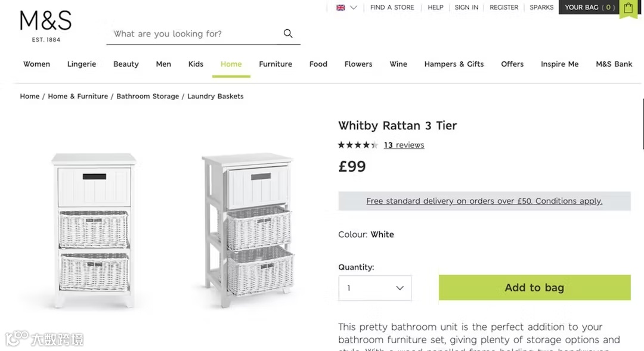Viewport: 644px width, 351px height.
Task: Open the 13 reviews link
Action: point(404,145)
